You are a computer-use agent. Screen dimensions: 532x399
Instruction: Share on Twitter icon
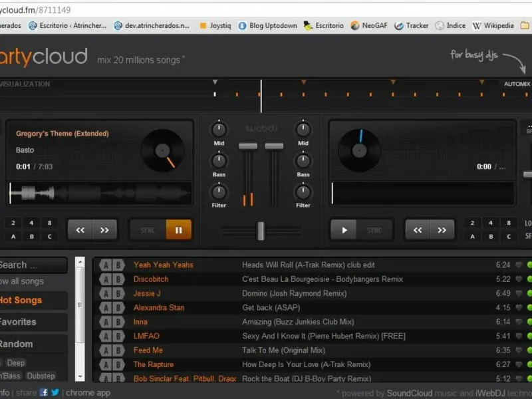click(x=55, y=392)
